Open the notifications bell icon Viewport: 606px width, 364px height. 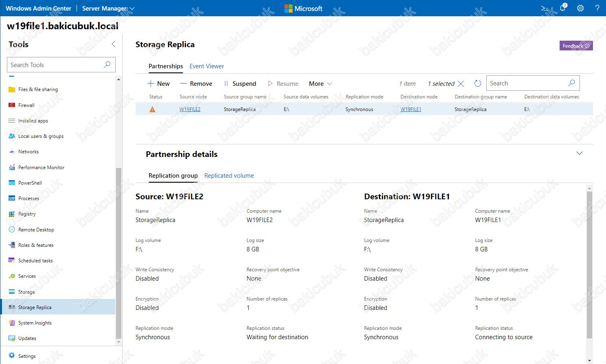click(x=563, y=8)
